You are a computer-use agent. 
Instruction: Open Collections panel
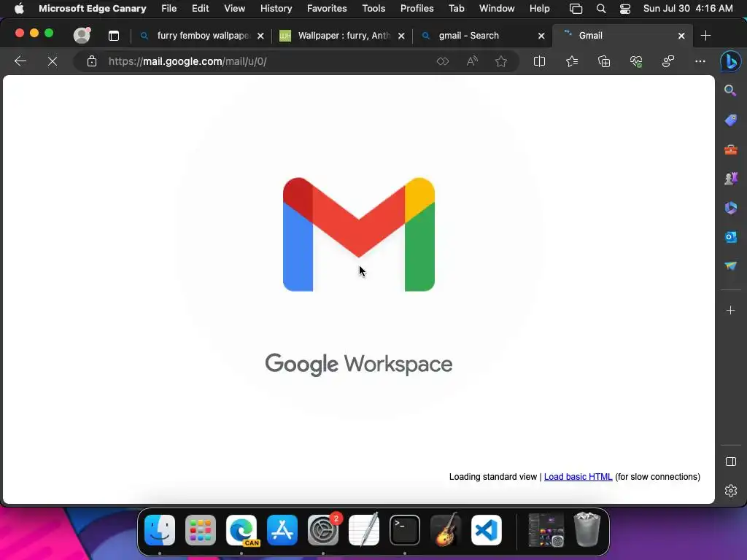click(x=604, y=61)
